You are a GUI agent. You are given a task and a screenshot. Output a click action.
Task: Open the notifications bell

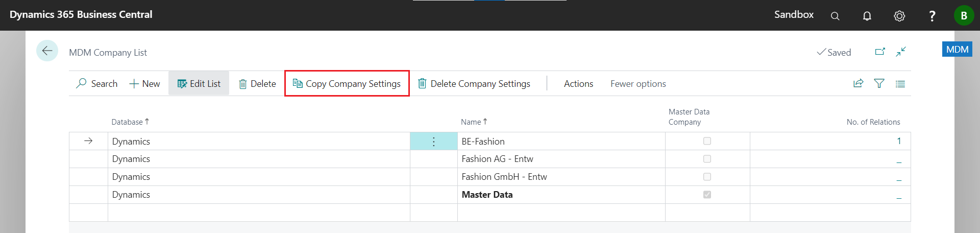[867, 16]
